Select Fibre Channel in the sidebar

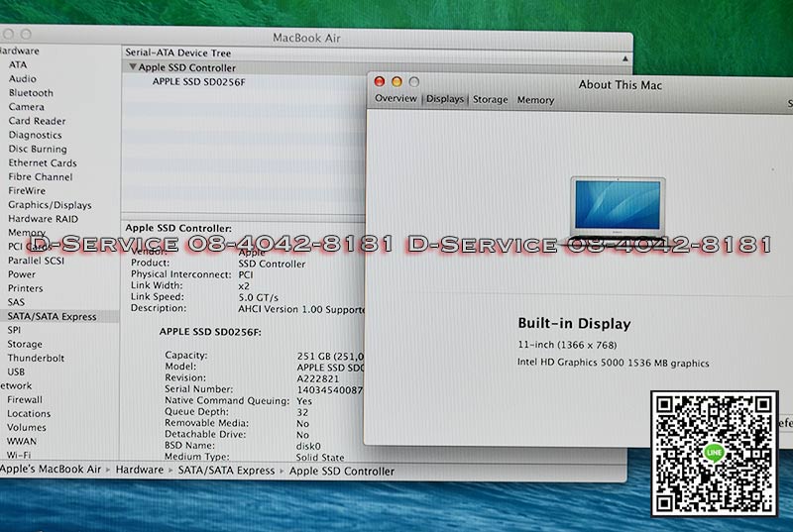coord(41,176)
